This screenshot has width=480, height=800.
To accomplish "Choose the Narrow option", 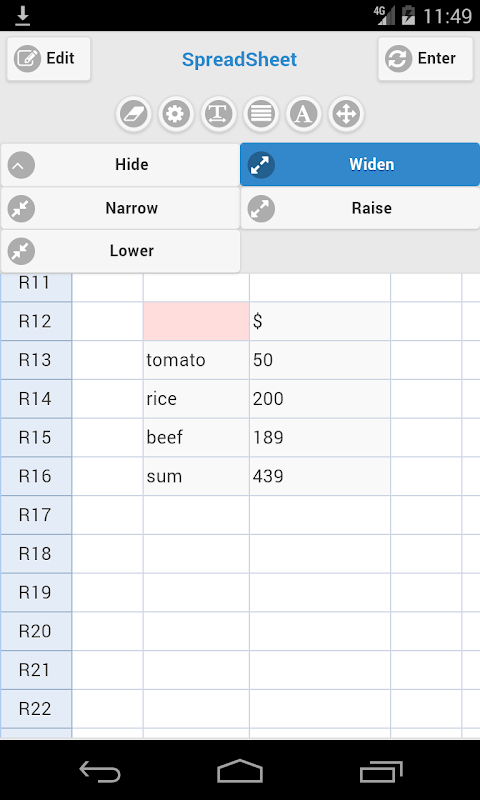I will (120, 208).
